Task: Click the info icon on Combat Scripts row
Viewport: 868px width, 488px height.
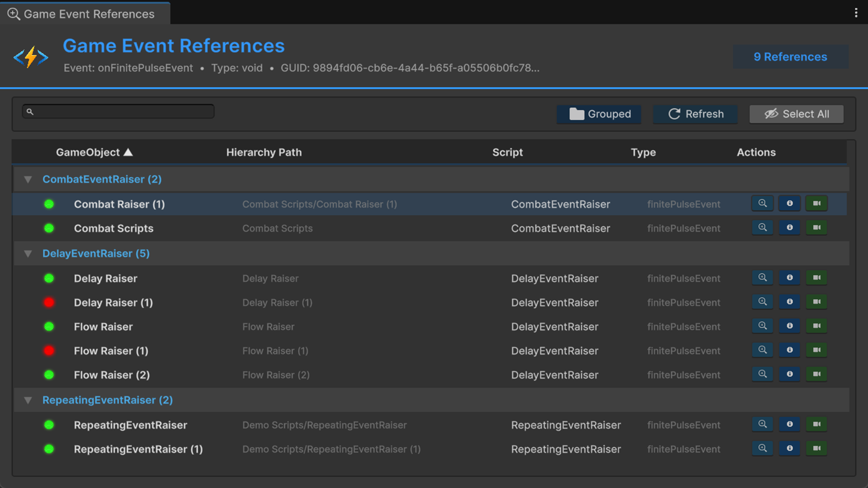Action: pyautogui.click(x=789, y=228)
